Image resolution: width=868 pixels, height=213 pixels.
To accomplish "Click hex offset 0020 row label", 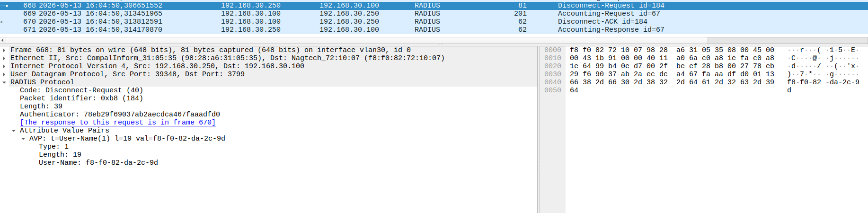I will click(553, 66).
